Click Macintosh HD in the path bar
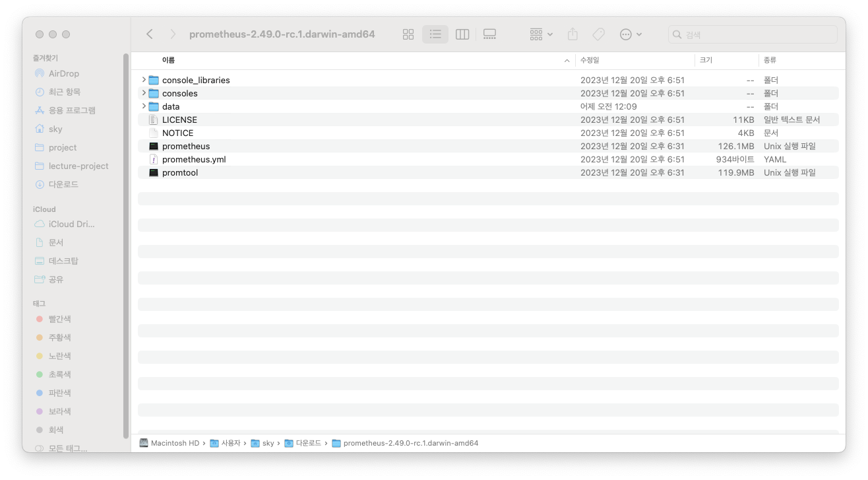Screen dimensions: 868x480 click(x=170, y=443)
